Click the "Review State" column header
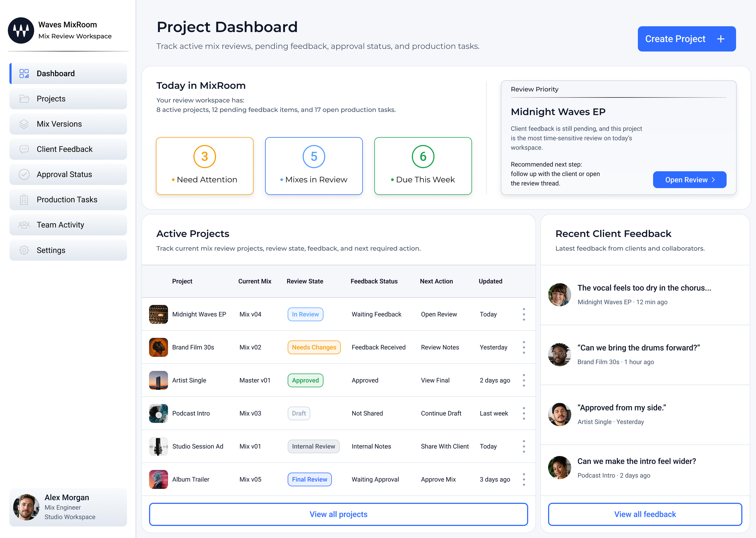The width and height of the screenshot is (756, 538). [305, 281]
